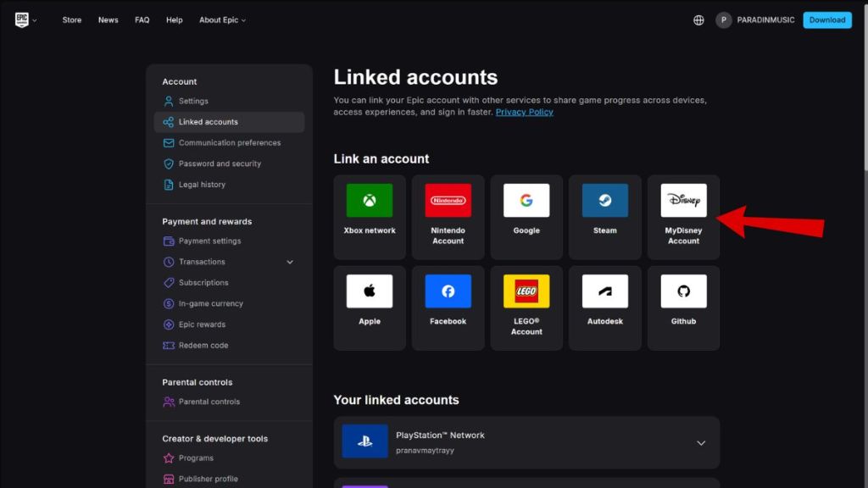Image resolution: width=868 pixels, height=488 pixels.
Task: Link a Github account
Action: point(683,307)
